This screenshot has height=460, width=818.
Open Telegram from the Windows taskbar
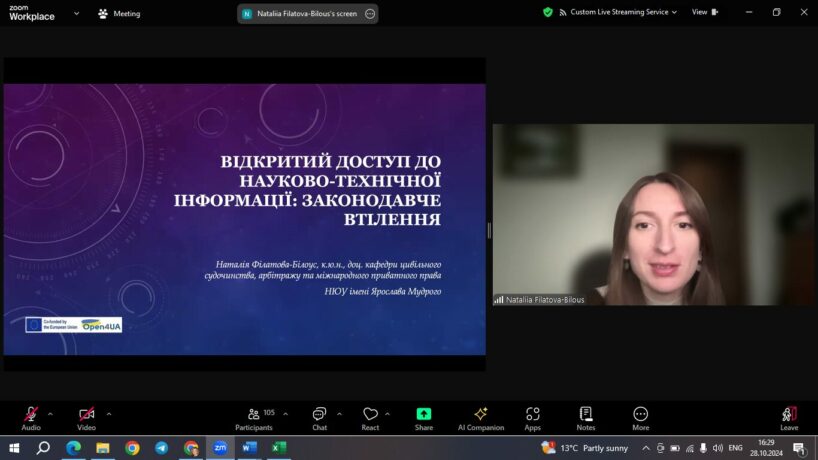pyautogui.click(x=161, y=448)
